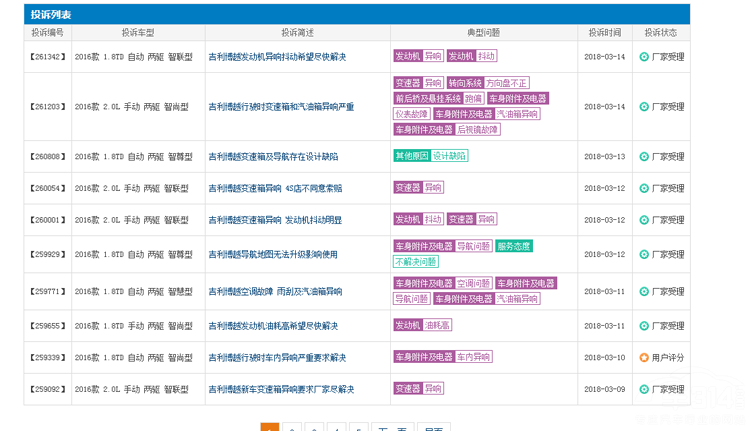Click the 其他原因 green tag

pos(411,156)
